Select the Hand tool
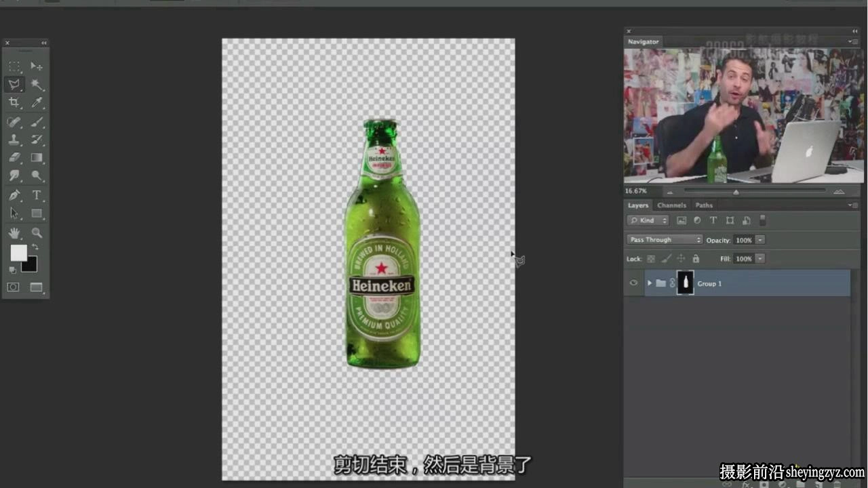This screenshot has width=868, height=488. coord(14,232)
